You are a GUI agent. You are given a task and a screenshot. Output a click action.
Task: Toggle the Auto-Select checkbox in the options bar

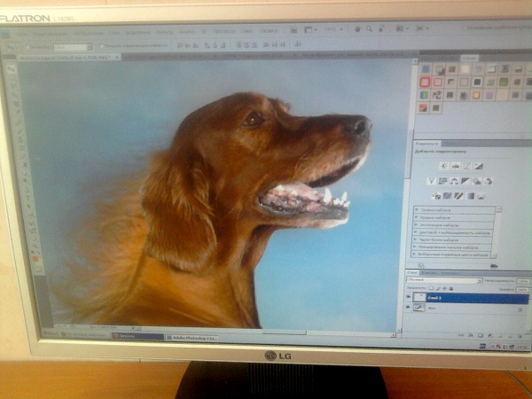29,46
